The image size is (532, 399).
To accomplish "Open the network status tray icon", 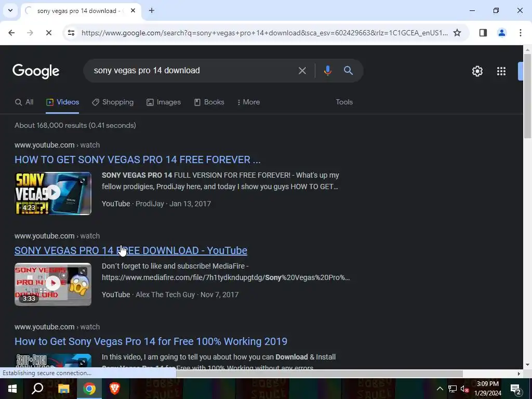I will coord(453,389).
